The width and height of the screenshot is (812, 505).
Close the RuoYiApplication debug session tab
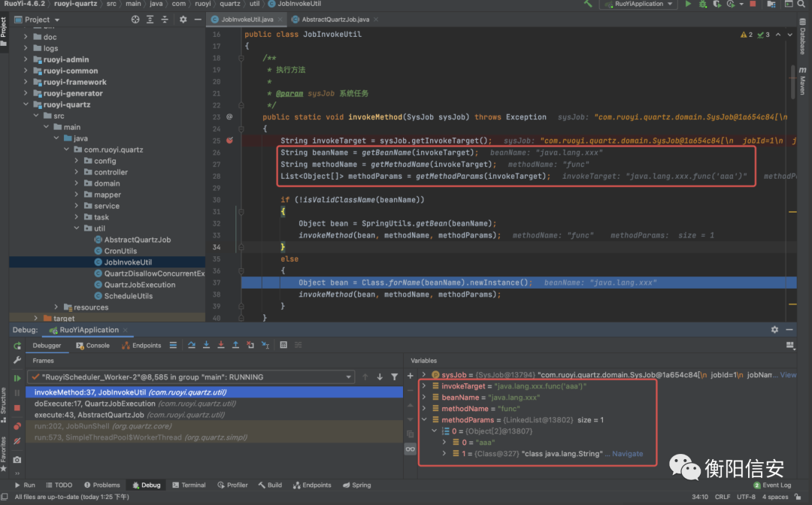pyautogui.click(x=126, y=330)
